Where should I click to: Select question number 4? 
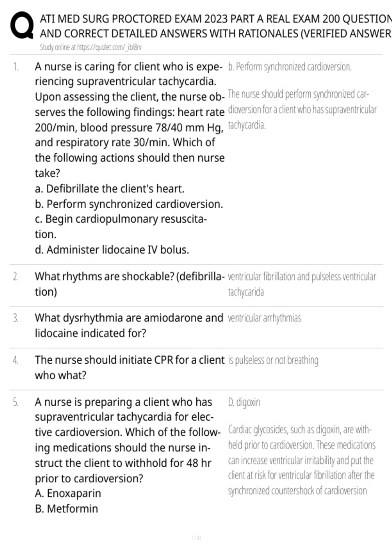point(16,360)
